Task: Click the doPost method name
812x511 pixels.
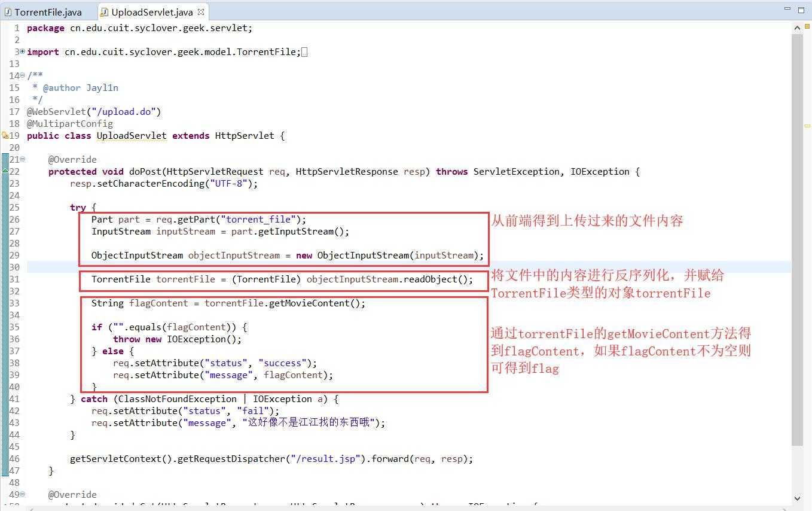Action: (x=145, y=172)
